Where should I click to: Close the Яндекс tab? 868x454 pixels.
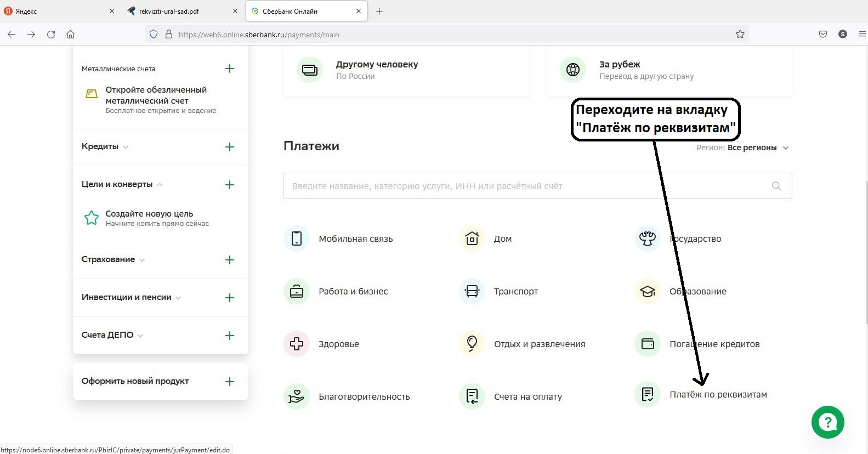[x=112, y=11]
